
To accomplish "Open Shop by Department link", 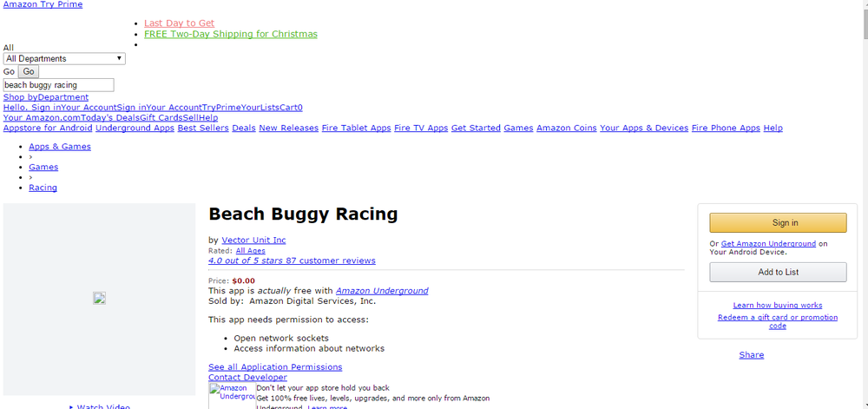I will (46, 97).
